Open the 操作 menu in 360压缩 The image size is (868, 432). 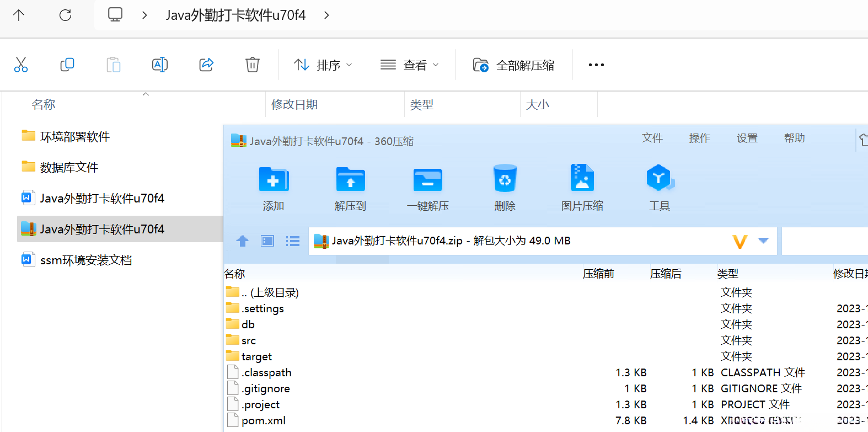click(700, 138)
